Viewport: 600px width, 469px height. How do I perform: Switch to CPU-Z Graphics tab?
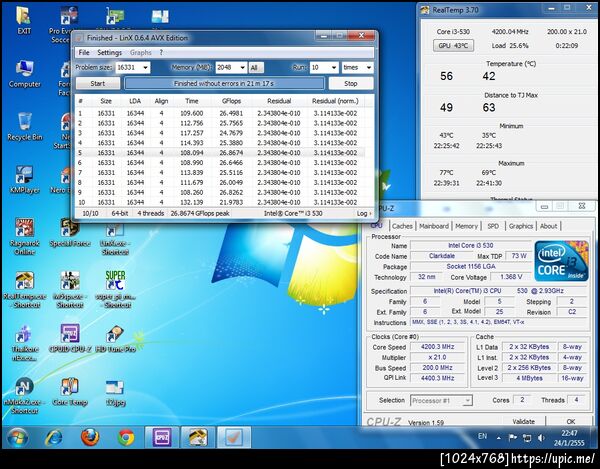pos(520,226)
